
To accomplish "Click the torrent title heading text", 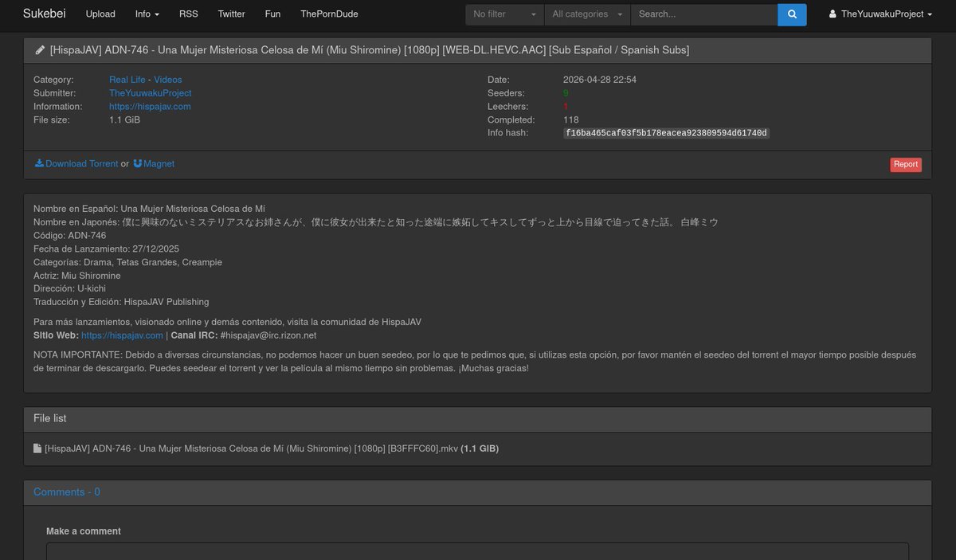I will [x=370, y=50].
